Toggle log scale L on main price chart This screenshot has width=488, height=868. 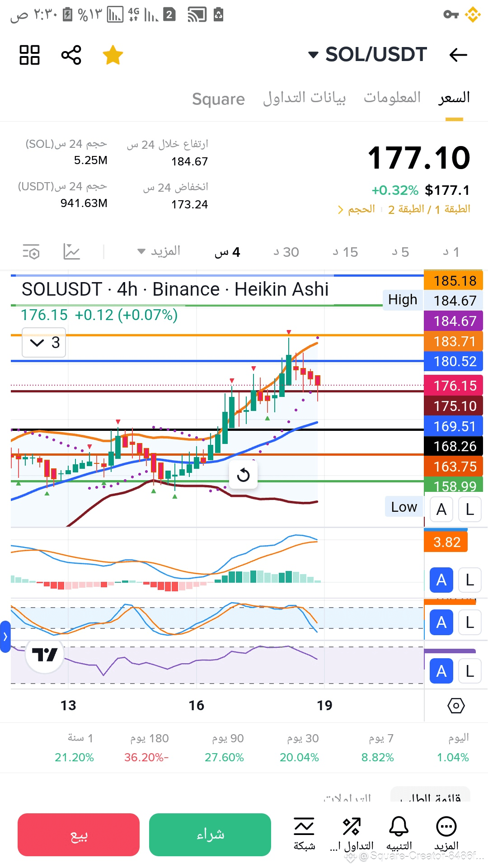[x=470, y=509]
